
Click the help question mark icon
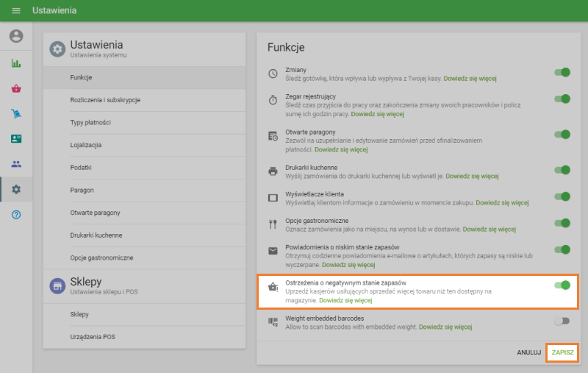(16, 214)
